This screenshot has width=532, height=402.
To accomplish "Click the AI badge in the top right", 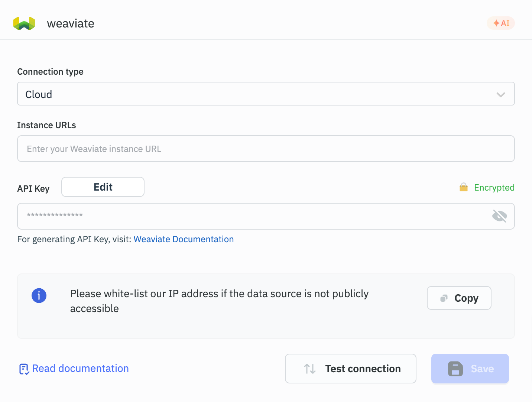I will pos(501,23).
